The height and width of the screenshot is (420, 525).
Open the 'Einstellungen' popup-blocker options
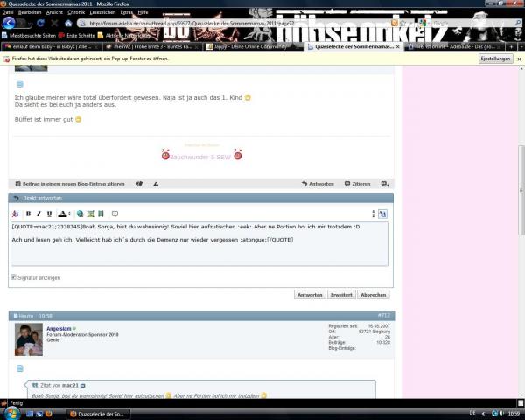tap(495, 58)
